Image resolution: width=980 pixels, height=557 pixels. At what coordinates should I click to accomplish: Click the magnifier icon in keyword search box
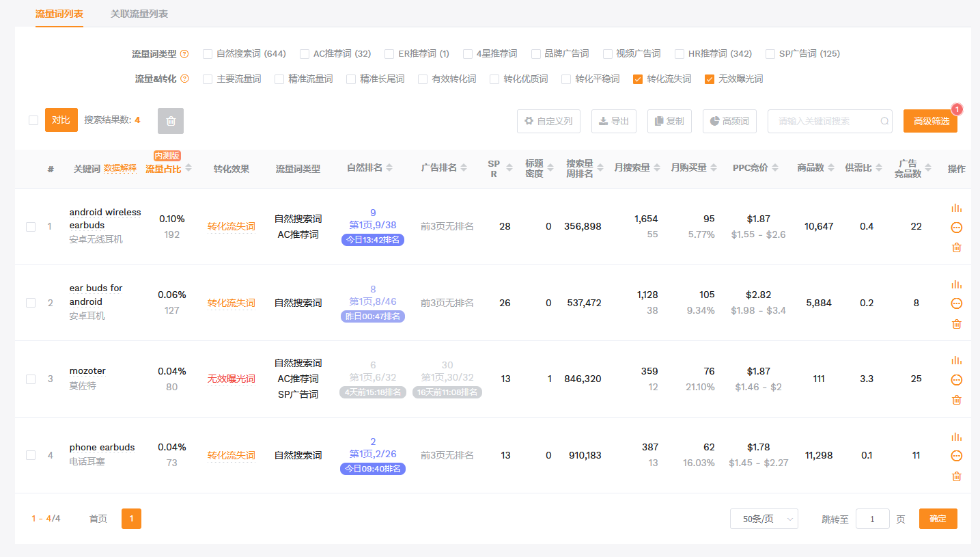[884, 121]
